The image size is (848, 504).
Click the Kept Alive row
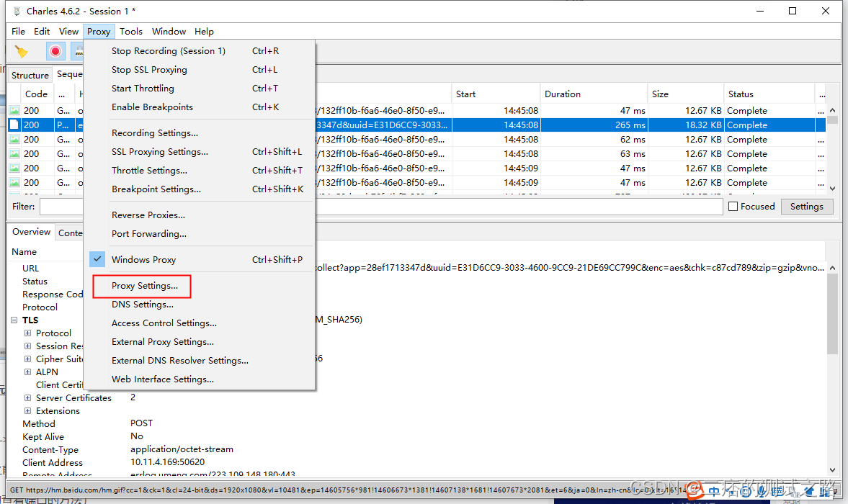click(x=416, y=436)
